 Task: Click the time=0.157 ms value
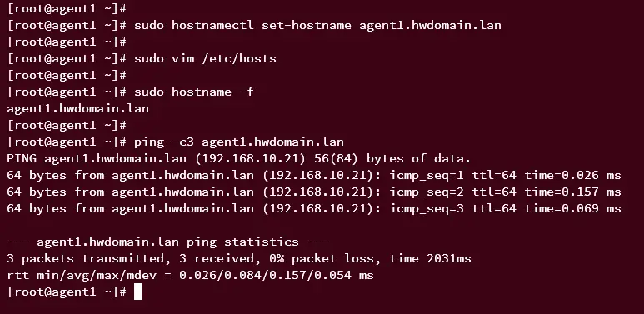[x=572, y=192]
